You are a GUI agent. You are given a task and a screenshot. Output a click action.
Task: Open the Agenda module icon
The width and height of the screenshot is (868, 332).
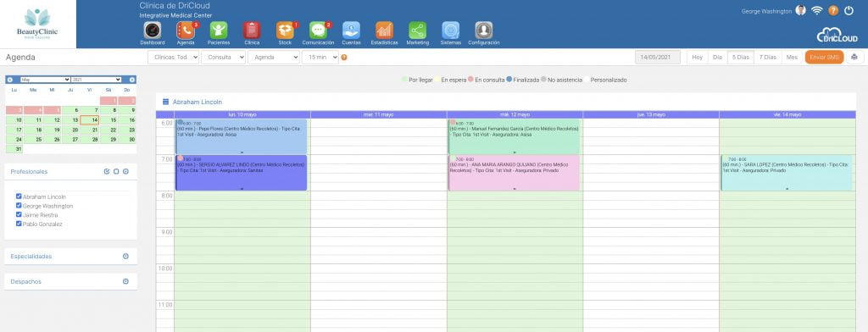pos(186,30)
